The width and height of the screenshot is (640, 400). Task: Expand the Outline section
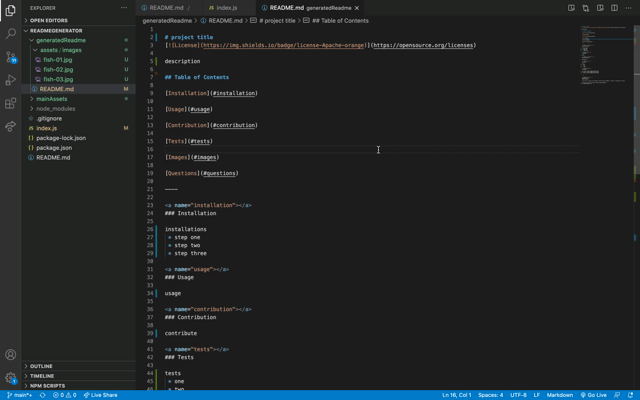(x=41, y=366)
